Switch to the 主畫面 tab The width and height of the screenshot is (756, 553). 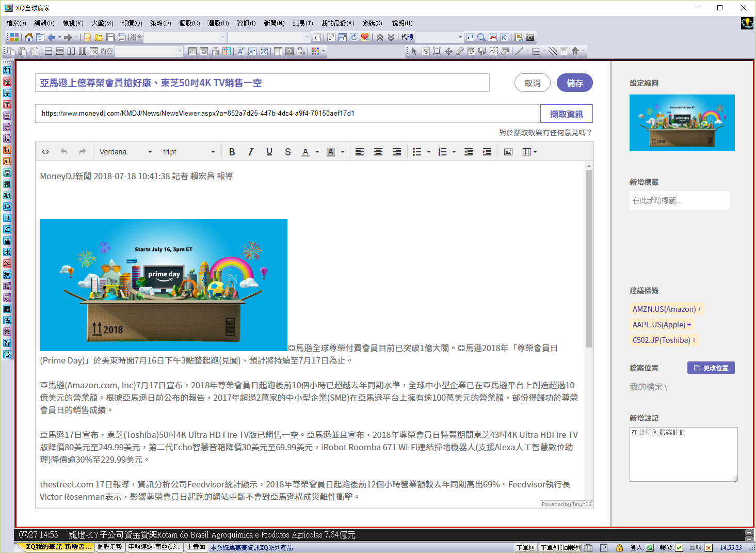tap(196, 547)
